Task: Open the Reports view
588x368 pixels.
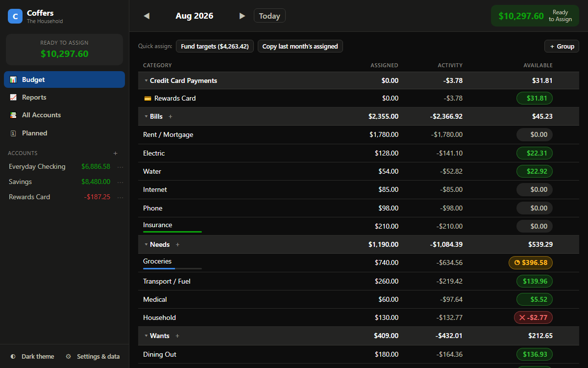Action: [x=64, y=97]
